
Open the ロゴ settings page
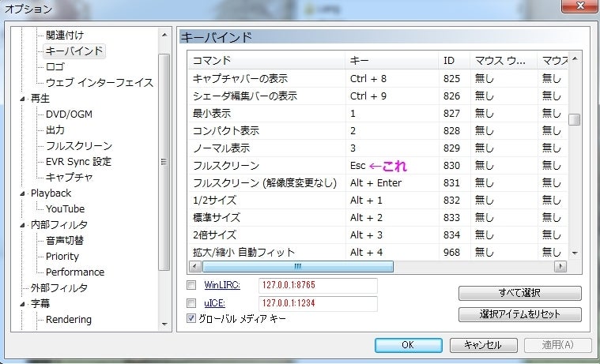[x=55, y=66]
